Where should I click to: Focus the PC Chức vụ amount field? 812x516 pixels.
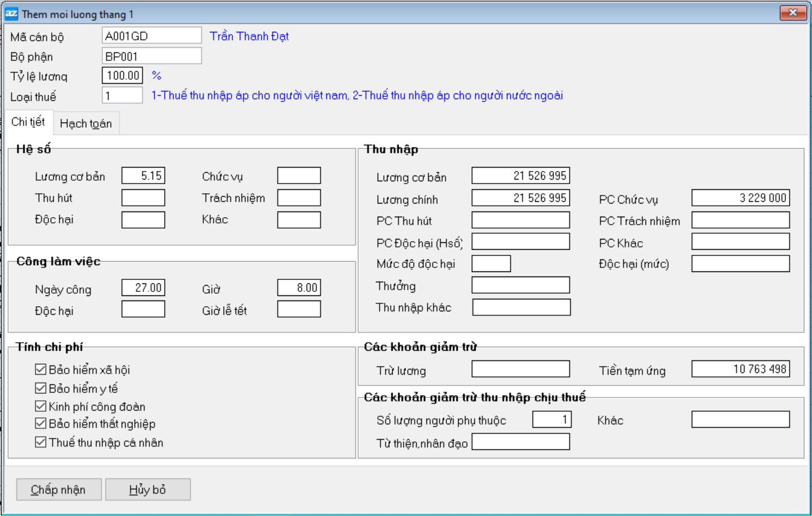740,198
